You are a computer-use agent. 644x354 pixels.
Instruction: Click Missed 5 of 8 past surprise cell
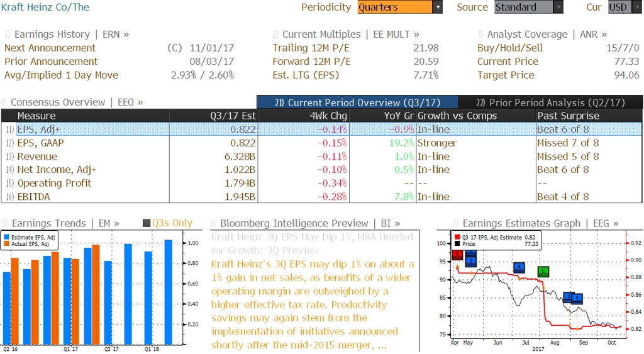click(568, 157)
